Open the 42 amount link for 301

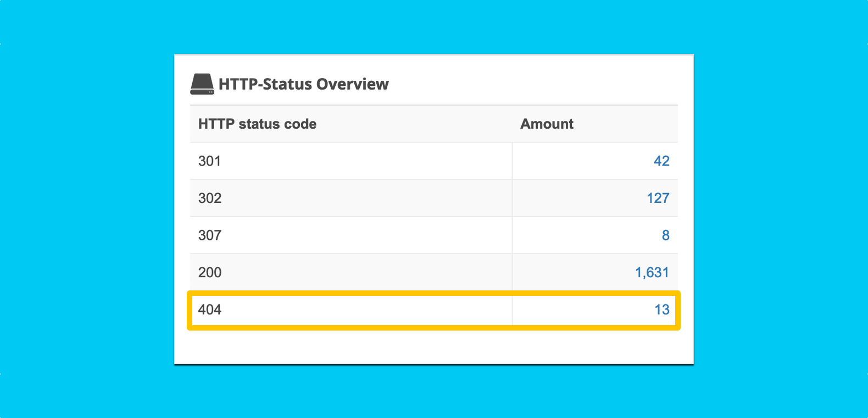click(661, 161)
